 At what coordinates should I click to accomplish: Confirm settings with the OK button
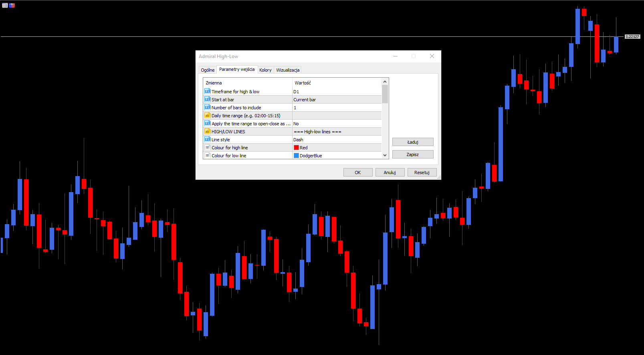(x=358, y=172)
